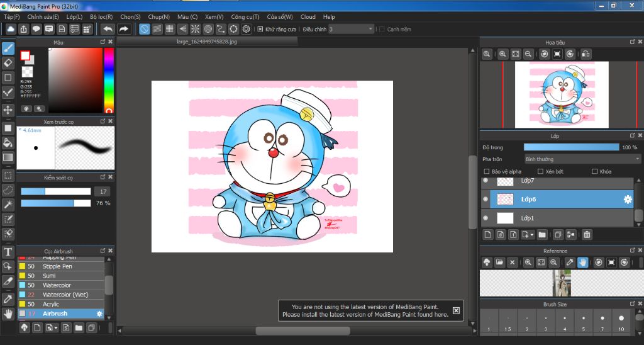Switch to large_1624849745828.jpg tab
Screen dimensions: 644x345
coord(206,42)
